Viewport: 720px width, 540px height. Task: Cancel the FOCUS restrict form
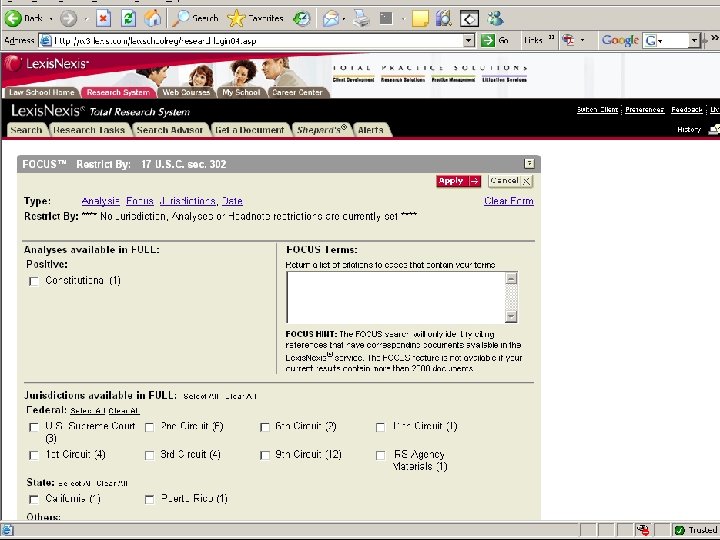pos(510,181)
